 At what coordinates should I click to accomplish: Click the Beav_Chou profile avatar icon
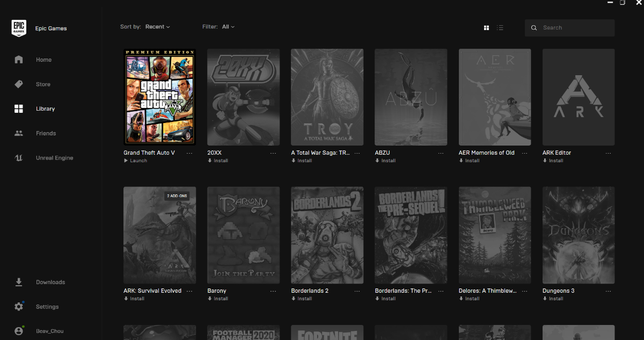point(19,331)
